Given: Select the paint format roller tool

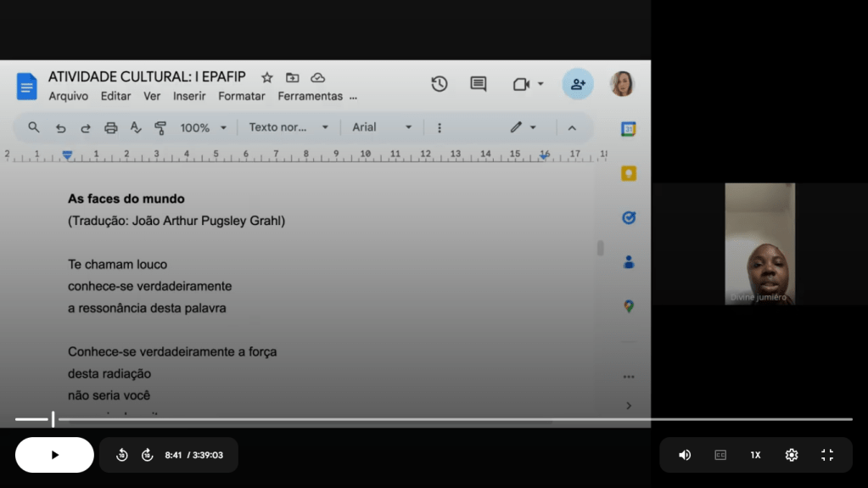Looking at the screenshot, I should pyautogui.click(x=160, y=128).
